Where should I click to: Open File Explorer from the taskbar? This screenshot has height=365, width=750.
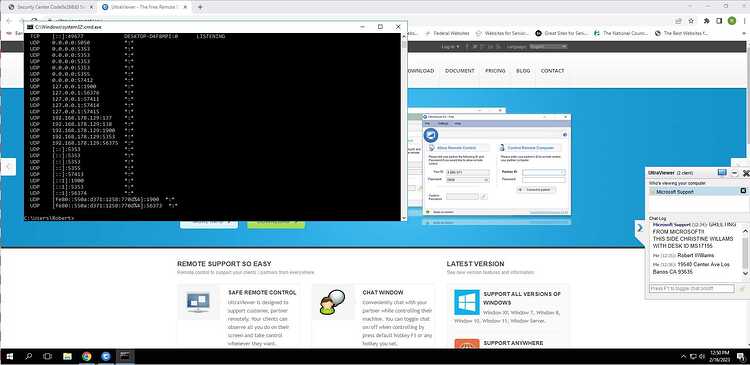pyautogui.click(x=67, y=356)
